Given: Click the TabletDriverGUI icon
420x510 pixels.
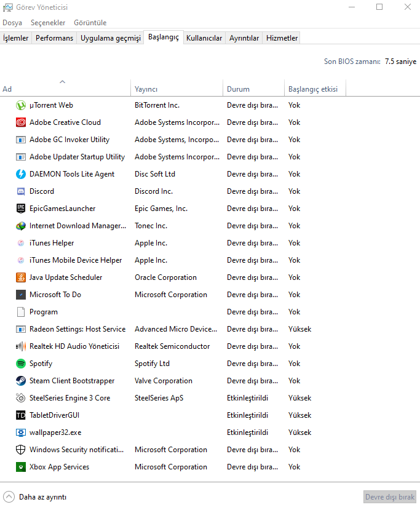Looking at the screenshot, I should [21, 415].
